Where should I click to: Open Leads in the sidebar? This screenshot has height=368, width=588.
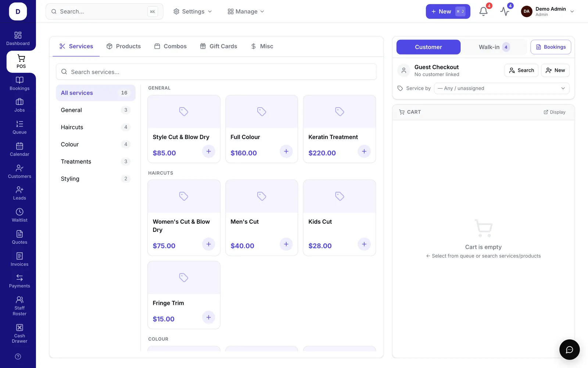click(x=19, y=193)
